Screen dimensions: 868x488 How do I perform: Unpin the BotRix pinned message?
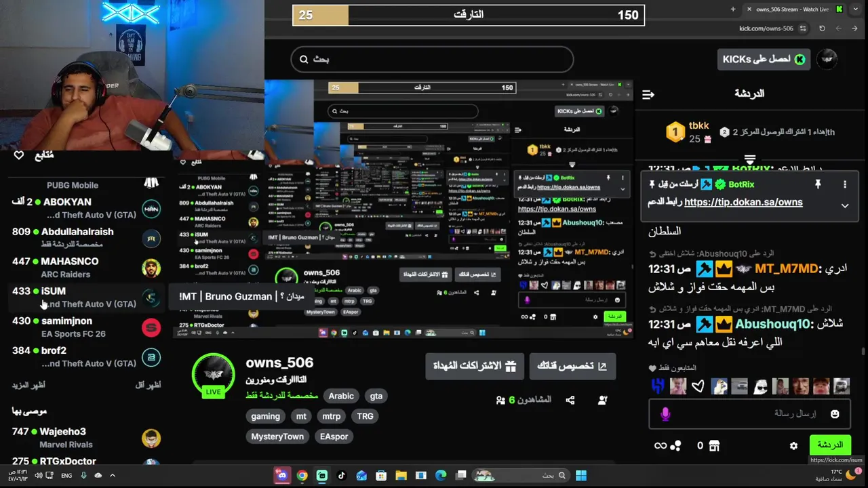[x=818, y=184]
